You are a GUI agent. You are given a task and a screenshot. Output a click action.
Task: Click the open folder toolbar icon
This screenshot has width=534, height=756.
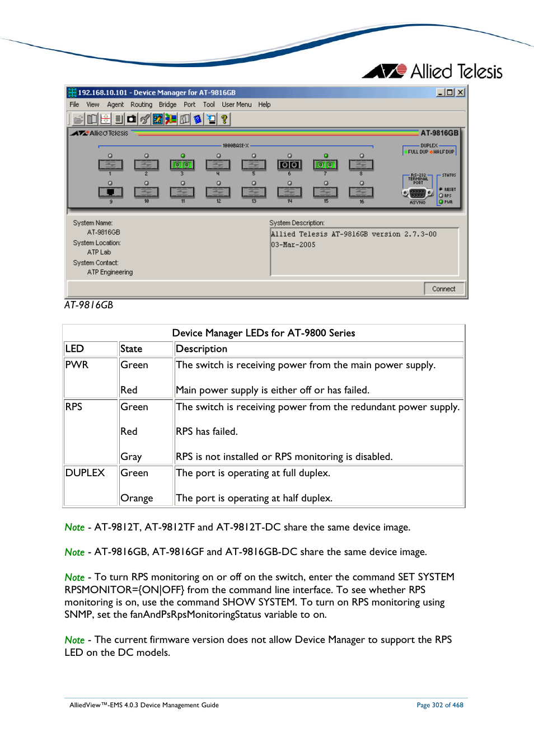click(78, 119)
